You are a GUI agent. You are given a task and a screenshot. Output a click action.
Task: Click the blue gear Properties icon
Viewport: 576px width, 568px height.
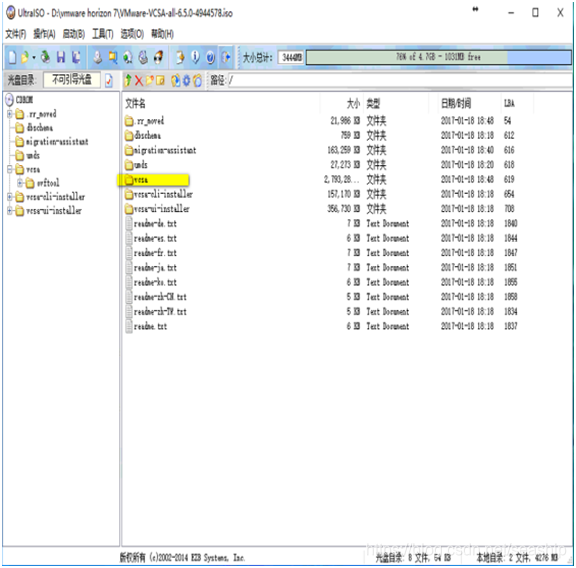pyautogui.click(x=186, y=80)
